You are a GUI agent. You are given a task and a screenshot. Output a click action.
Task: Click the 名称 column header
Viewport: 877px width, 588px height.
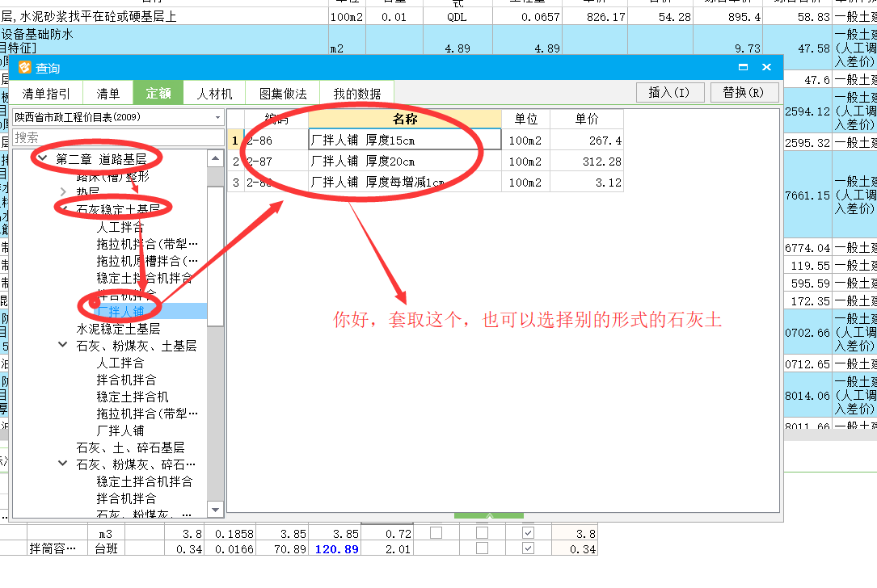(x=405, y=119)
